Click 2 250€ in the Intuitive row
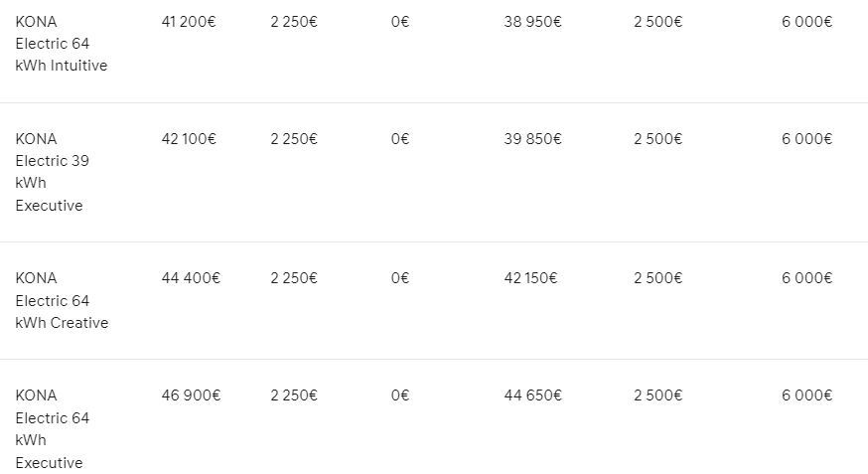The height and width of the screenshot is (474, 868). (x=294, y=22)
